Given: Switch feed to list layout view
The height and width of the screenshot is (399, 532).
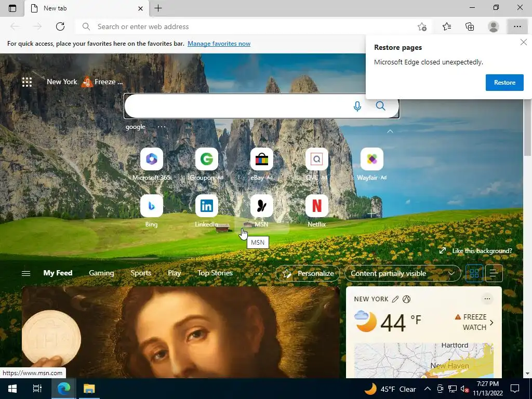Looking at the screenshot, I should tap(494, 273).
